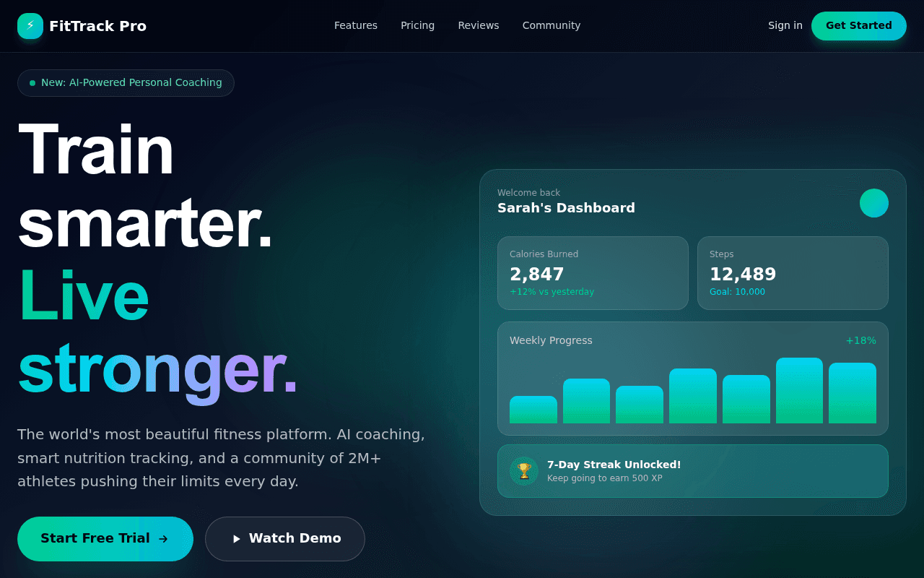Click the Sarah's Dashboard heading

[x=566, y=208]
